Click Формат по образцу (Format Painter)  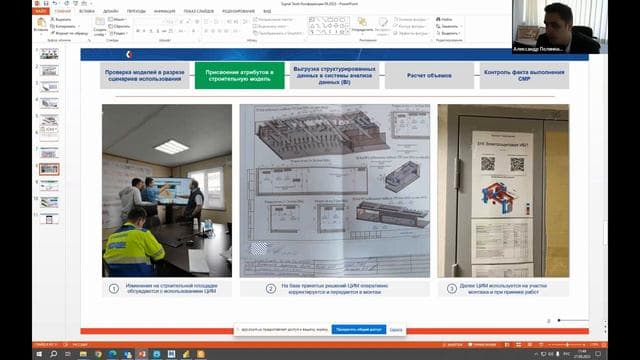click(69, 33)
